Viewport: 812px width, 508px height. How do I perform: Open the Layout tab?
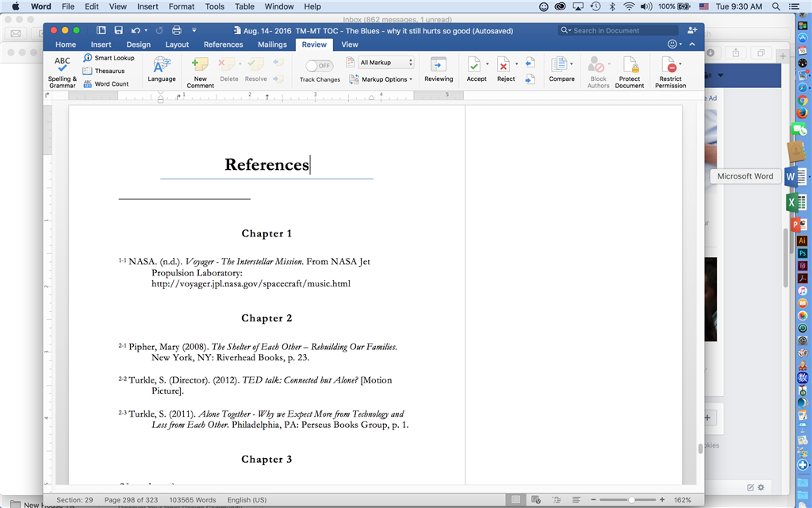click(177, 44)
